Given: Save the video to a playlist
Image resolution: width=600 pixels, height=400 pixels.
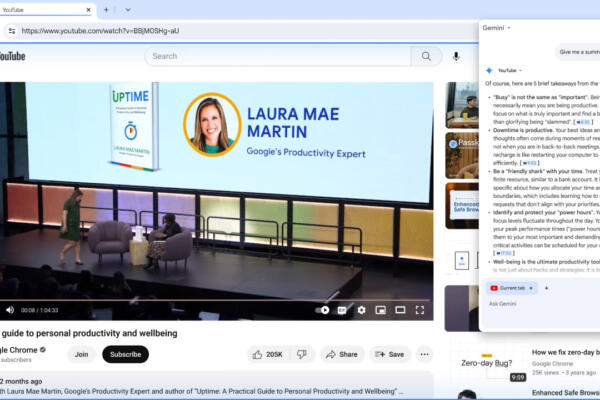Looking at the screenshot, I should (390, 354).
